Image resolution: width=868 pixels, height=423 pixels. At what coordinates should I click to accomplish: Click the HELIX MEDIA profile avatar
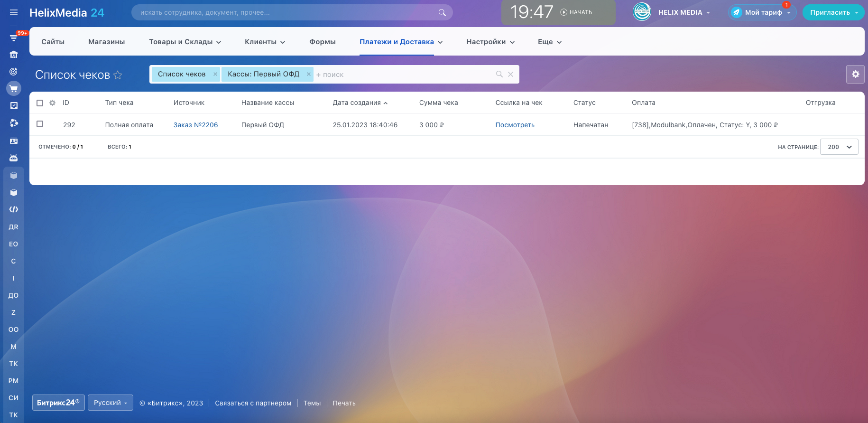[642, 12]
